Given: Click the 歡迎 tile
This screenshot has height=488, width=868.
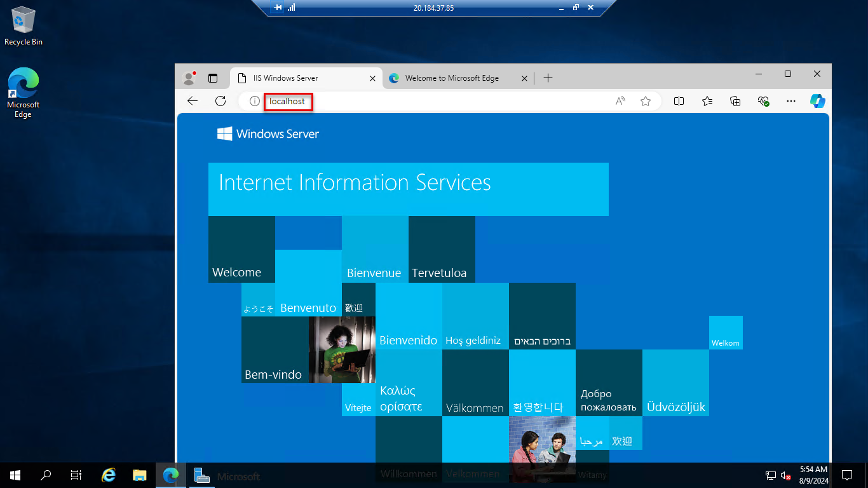Looking at the screenshot, I should pos(358,299).
